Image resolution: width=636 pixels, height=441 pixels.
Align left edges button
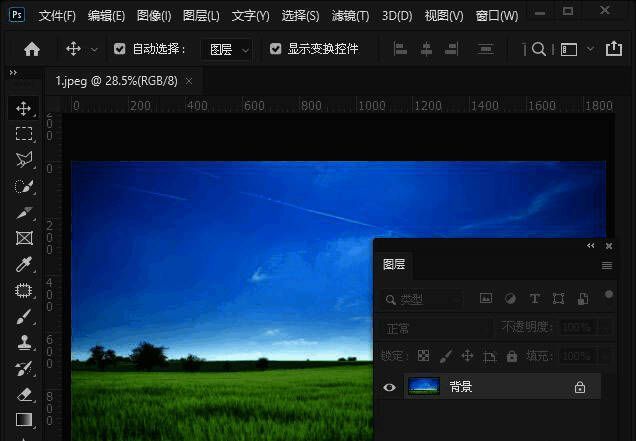pos(400,49)
